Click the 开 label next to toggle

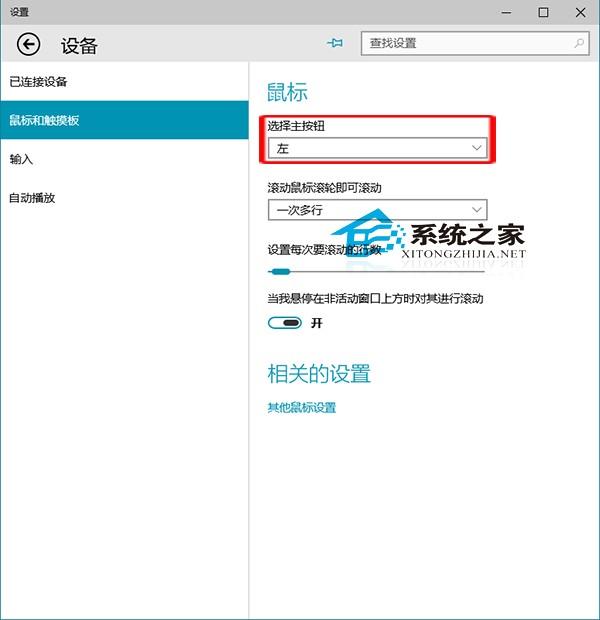[317, 323]
